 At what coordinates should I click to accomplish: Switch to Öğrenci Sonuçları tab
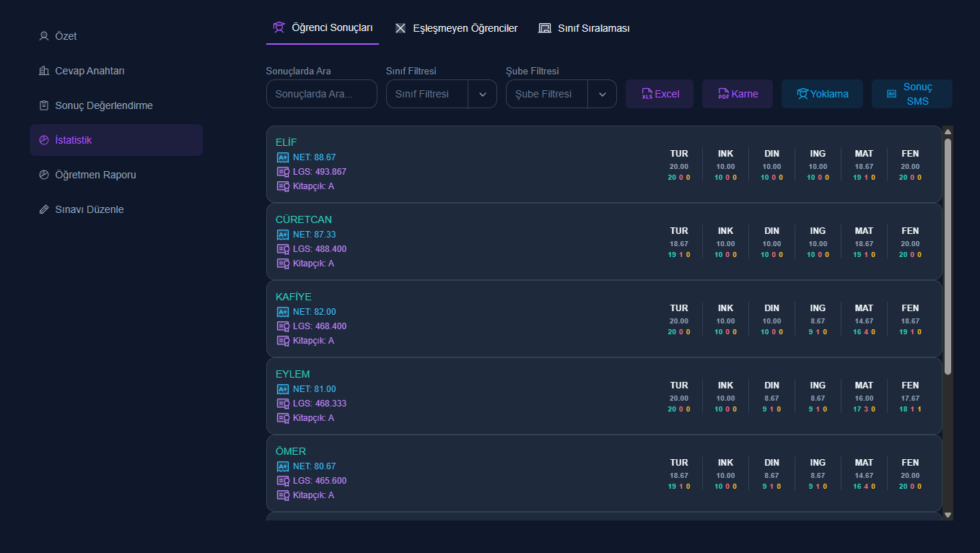(323, 28)
